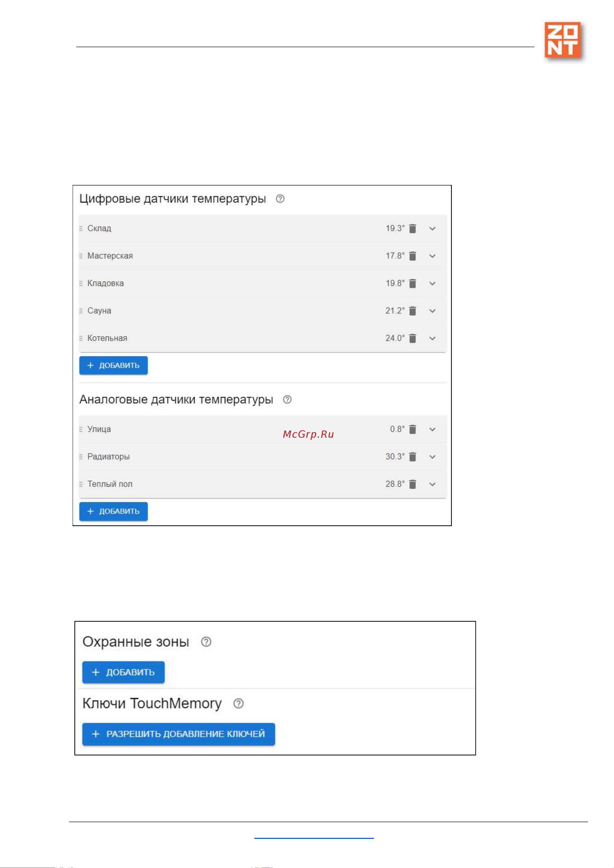Remove the Сауна sensor with trash icon
The width and height of the screenshot is (614, 868).
click(x=412, y=311)
